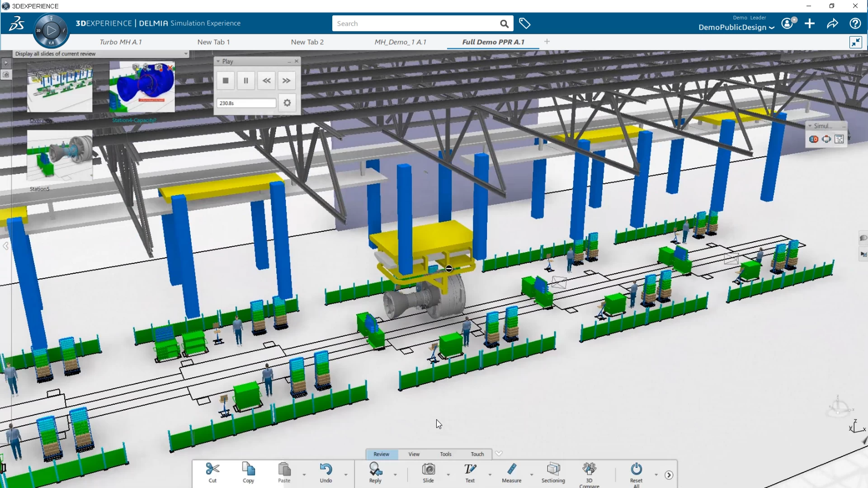The image size is (868, 488).
Task: Click the simulation time field showing 230.8s
Action: point(246,103)
